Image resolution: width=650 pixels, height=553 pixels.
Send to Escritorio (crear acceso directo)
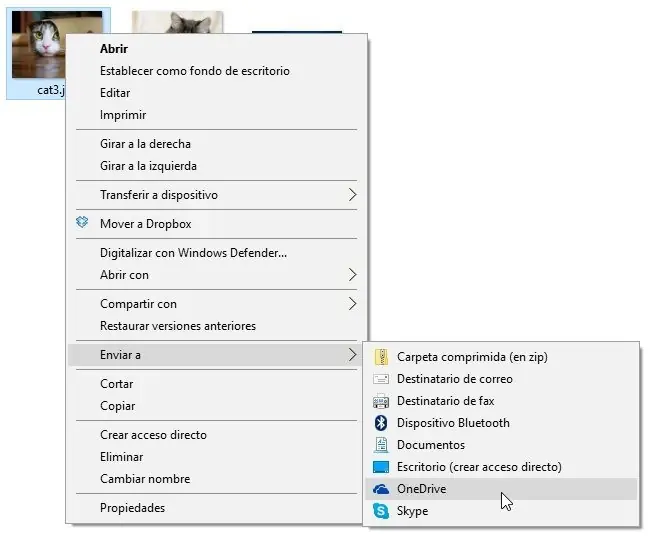coord(501,467)
